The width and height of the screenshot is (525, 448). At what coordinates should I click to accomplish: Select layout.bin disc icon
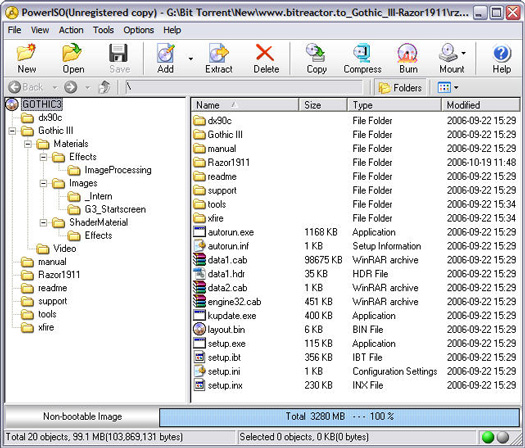199,329
